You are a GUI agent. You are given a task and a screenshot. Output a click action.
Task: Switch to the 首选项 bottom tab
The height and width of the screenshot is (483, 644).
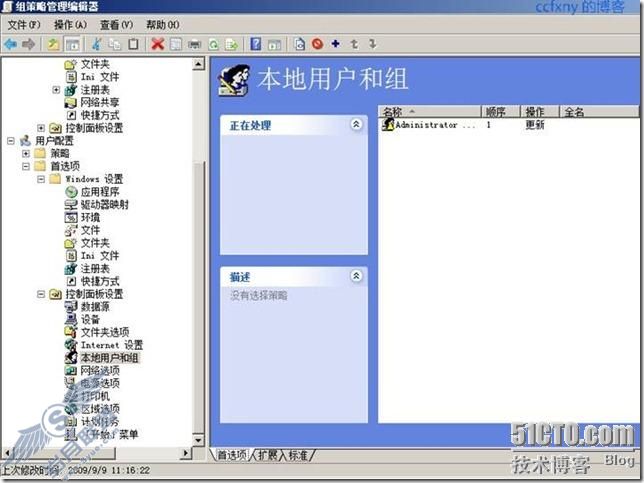(232, 455)
